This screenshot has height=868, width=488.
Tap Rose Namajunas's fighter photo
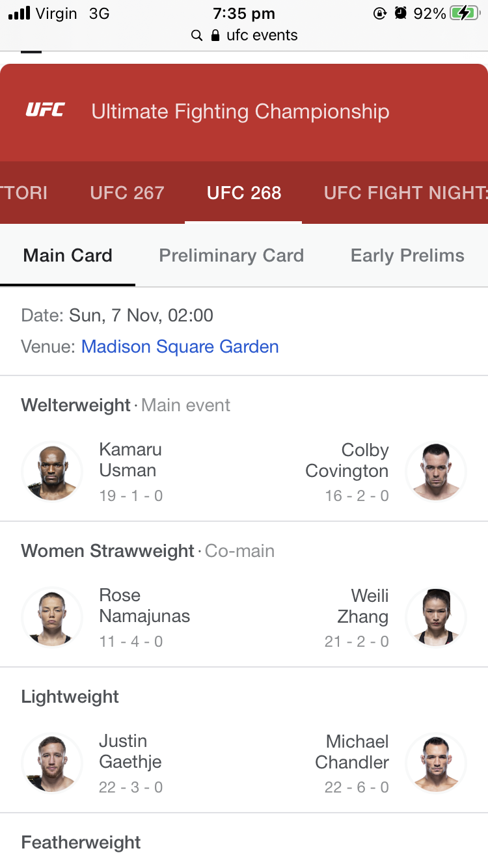[52, 617]
